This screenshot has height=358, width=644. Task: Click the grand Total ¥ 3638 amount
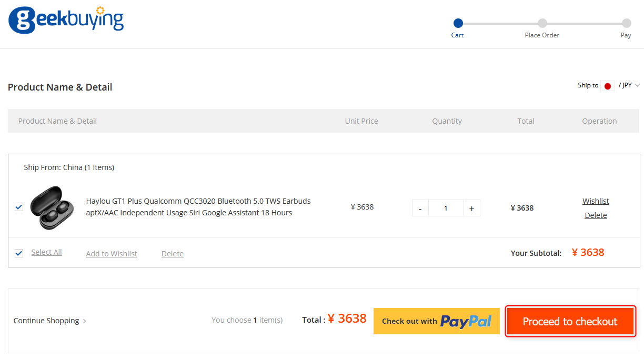(347, 319)
